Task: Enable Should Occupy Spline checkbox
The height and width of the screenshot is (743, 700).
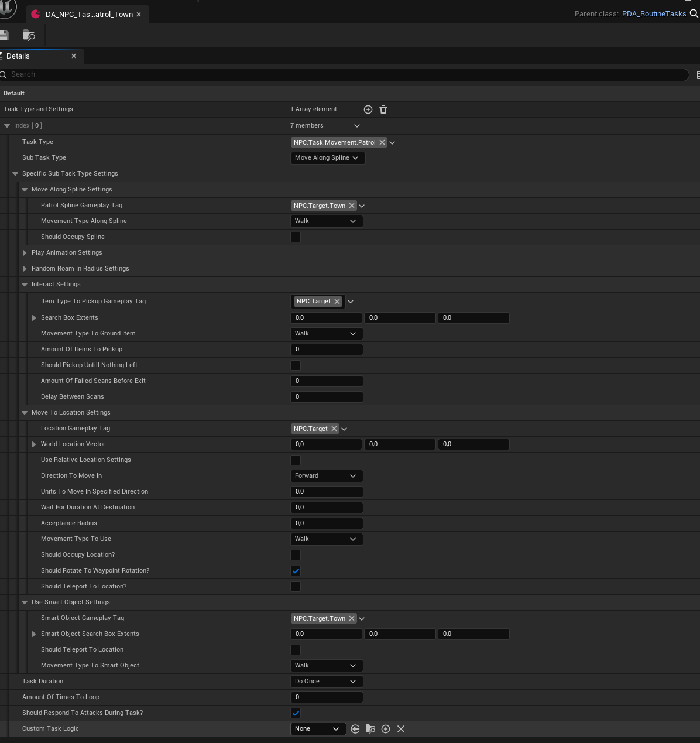Action: click(296, 237)
